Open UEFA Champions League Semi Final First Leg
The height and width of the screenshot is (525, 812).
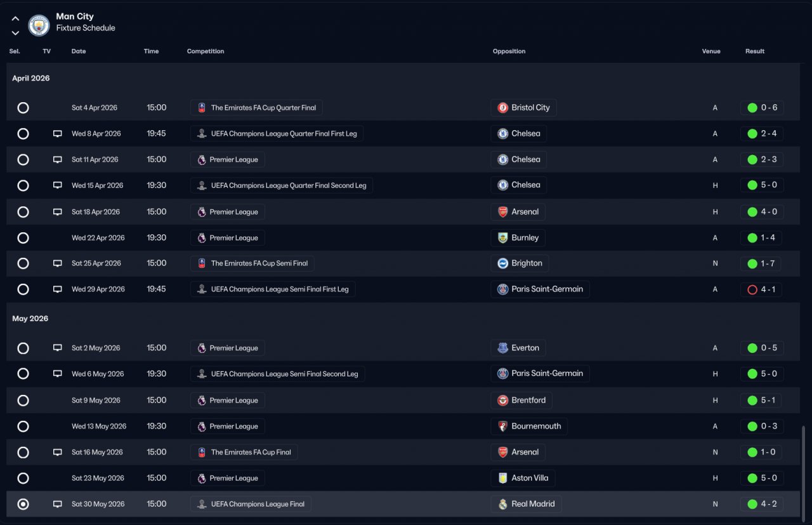pyautogui.click(x=273, y=289)
